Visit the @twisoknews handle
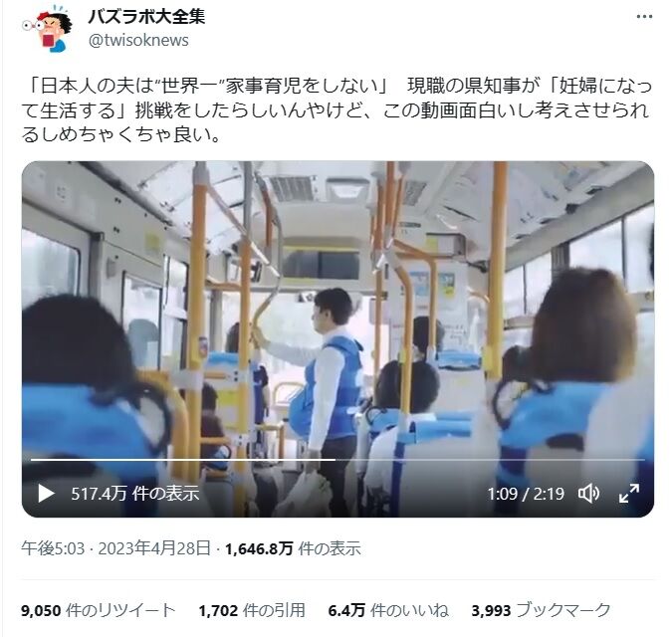 [x=138, y=40]
